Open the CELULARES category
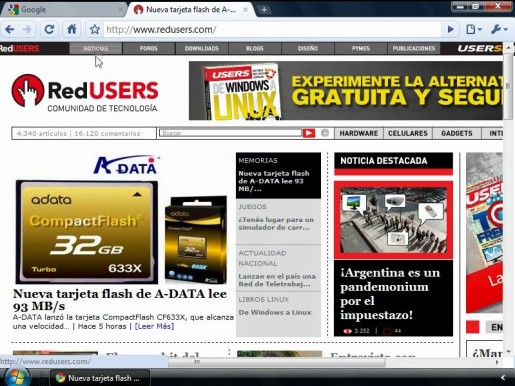The height and width of the screenshot is (386, 515). 408,133
